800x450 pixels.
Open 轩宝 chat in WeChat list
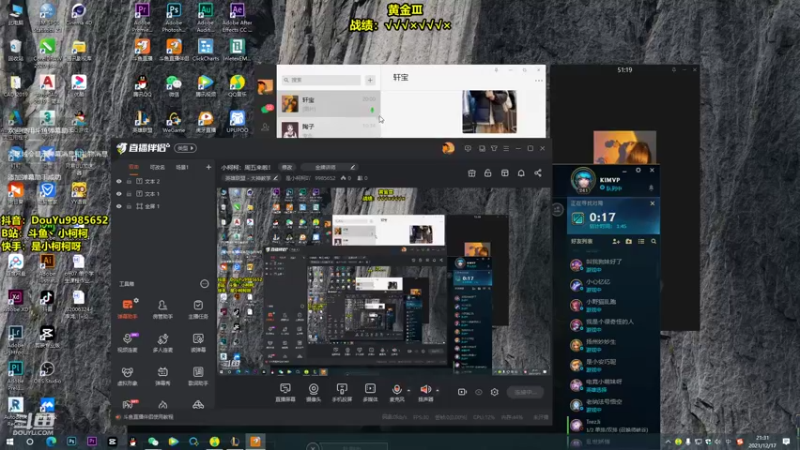tap(329, 104)
